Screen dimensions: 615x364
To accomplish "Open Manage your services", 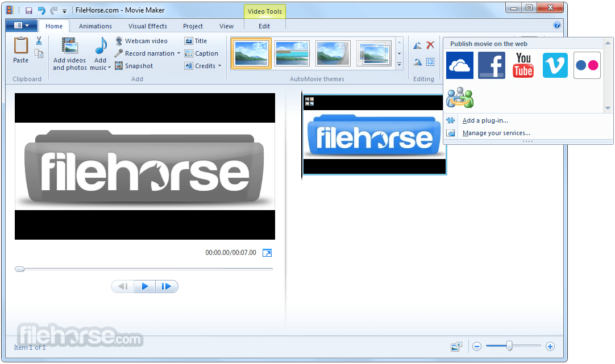I will coord(496,133).
